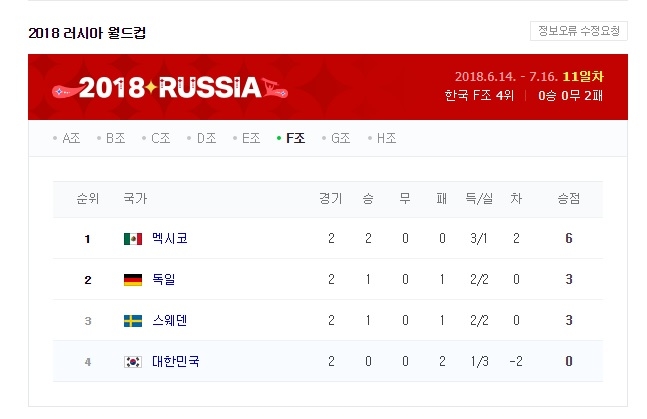Click the Mexico flag icon
The image size is (647, 419).
tap(132, 239)
